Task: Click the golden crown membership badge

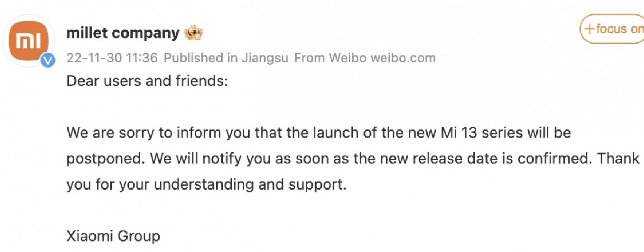Action: (193, 33)
